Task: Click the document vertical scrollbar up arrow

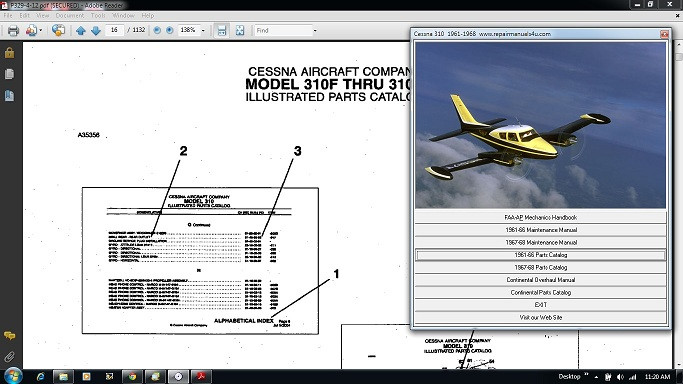Action: 679,45
